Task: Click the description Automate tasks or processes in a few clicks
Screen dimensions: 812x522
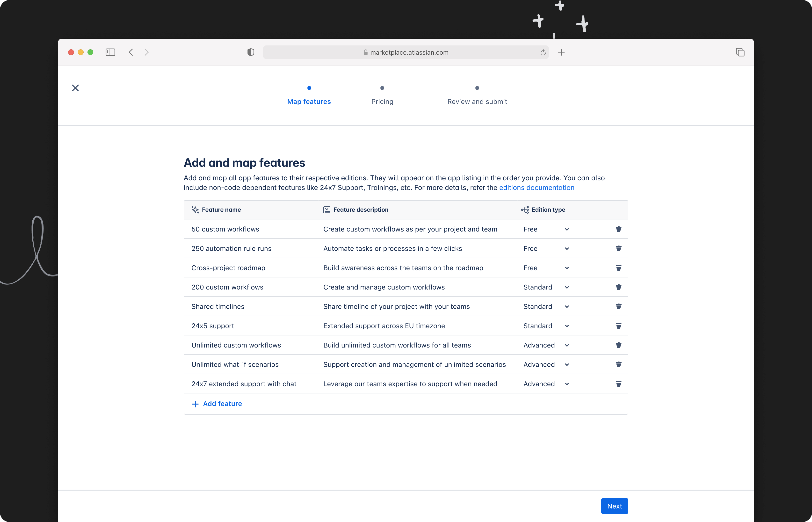Action: 392,248
